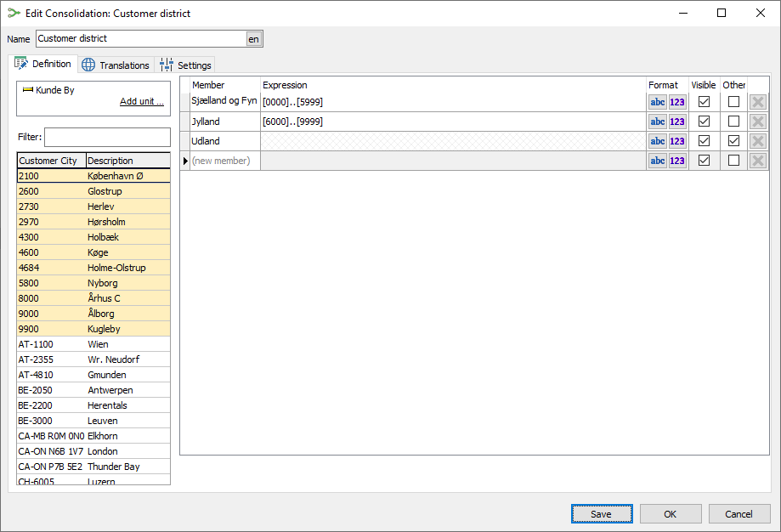This screenshot has height=532, width=781.
Task: Toggle Visible checkbox on new member row
Action: point(704,160)
